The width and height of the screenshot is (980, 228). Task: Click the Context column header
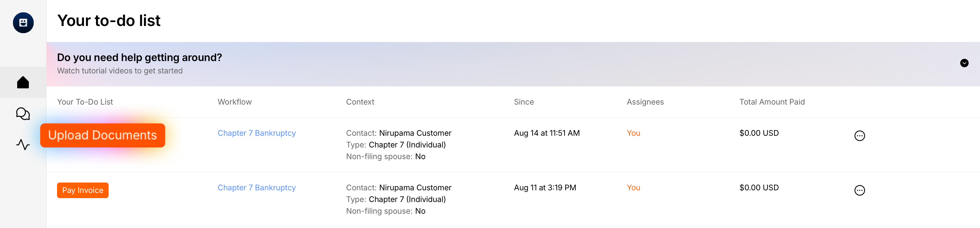pos(360,102)
